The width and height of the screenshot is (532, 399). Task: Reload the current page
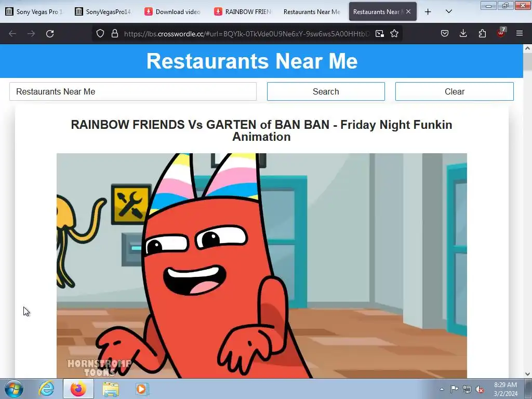[50, 34]
